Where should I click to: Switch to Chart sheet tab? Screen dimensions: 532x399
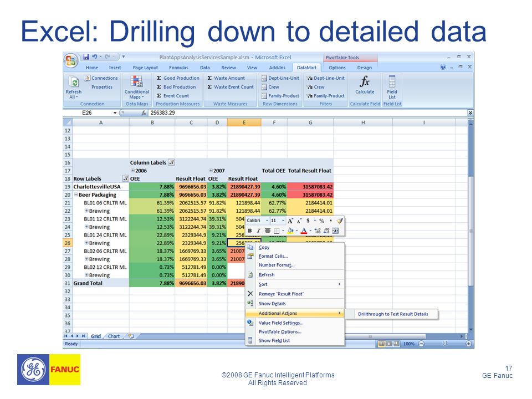[x=114, y=336]
